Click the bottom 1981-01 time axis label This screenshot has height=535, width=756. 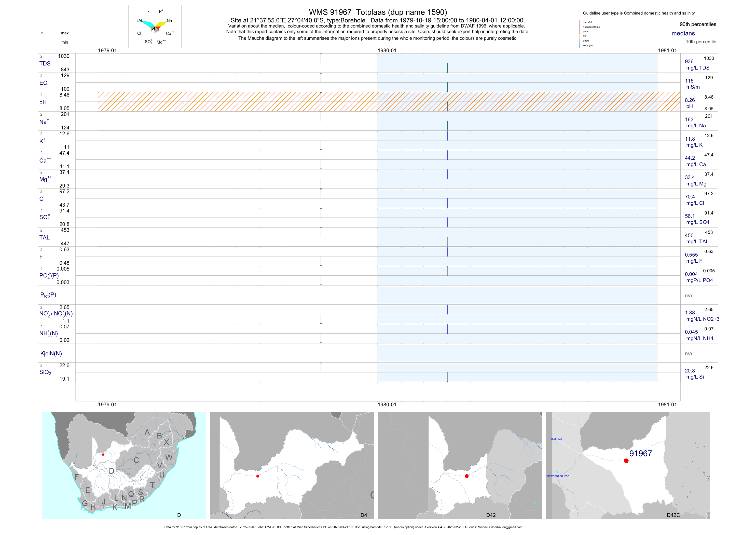click(x=667, y=405)
